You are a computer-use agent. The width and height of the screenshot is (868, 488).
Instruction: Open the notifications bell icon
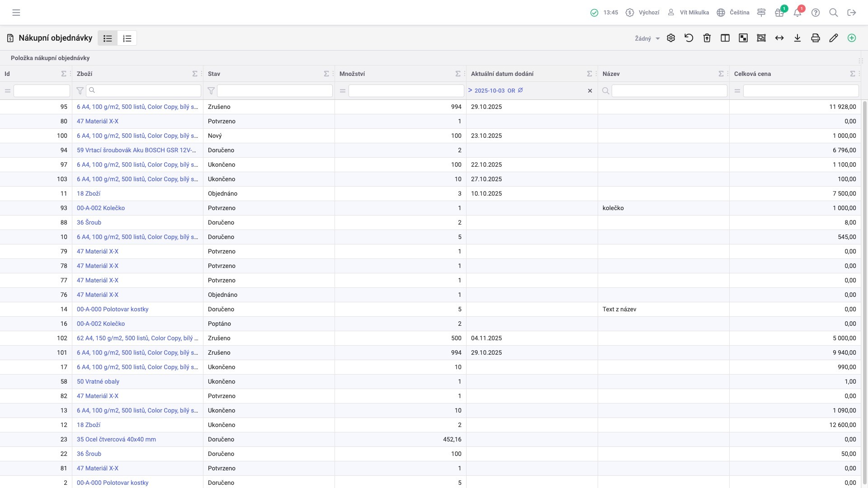[x=797, y=13]
